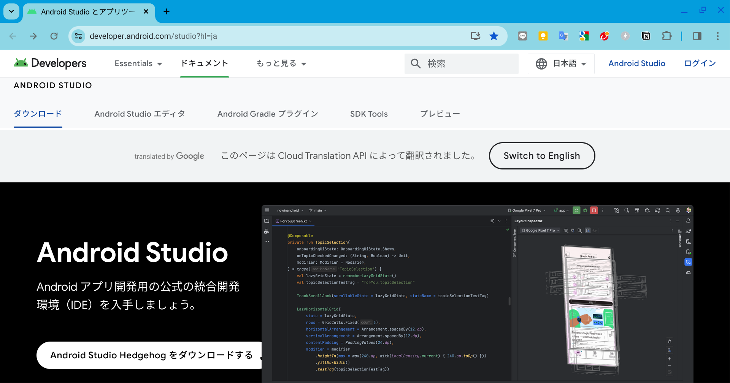This screenshot has width=730, height=383.
Task: Open the tab search dropdown arrow
Action: (11, 12)
